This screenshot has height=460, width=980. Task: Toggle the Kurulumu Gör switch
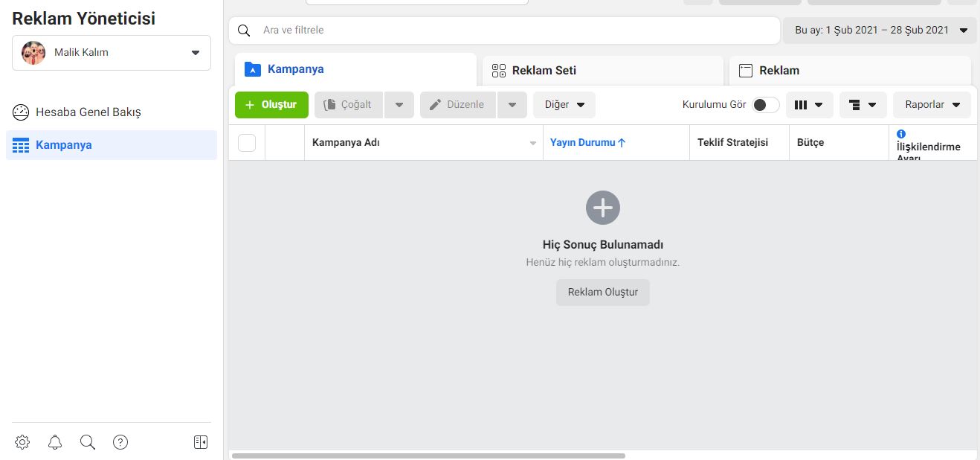(x=766, y=105)
